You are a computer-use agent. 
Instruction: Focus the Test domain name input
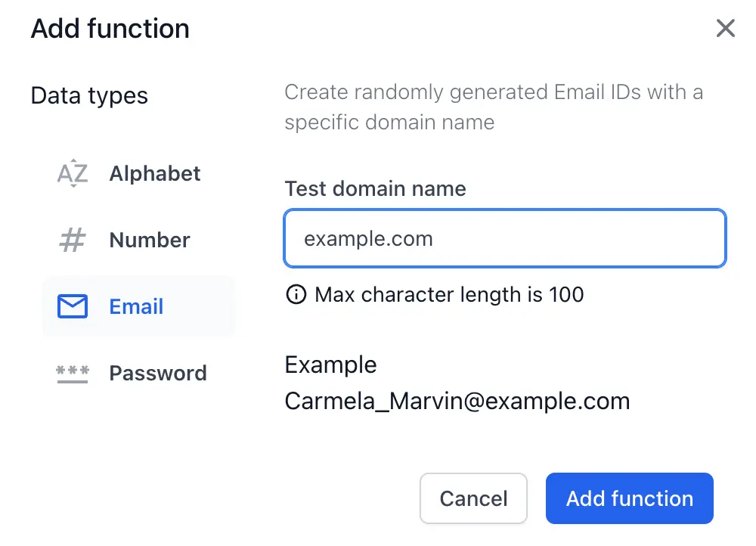(504, 239)
